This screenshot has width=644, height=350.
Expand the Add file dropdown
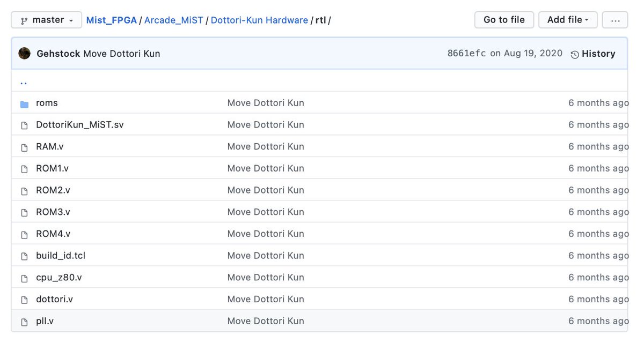[x=568, y=20]
